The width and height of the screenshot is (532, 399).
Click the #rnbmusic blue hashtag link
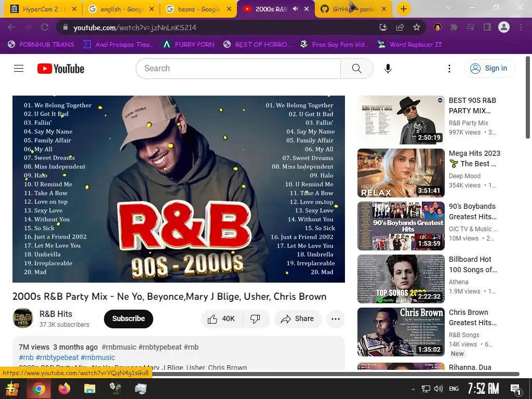point(98,357)
